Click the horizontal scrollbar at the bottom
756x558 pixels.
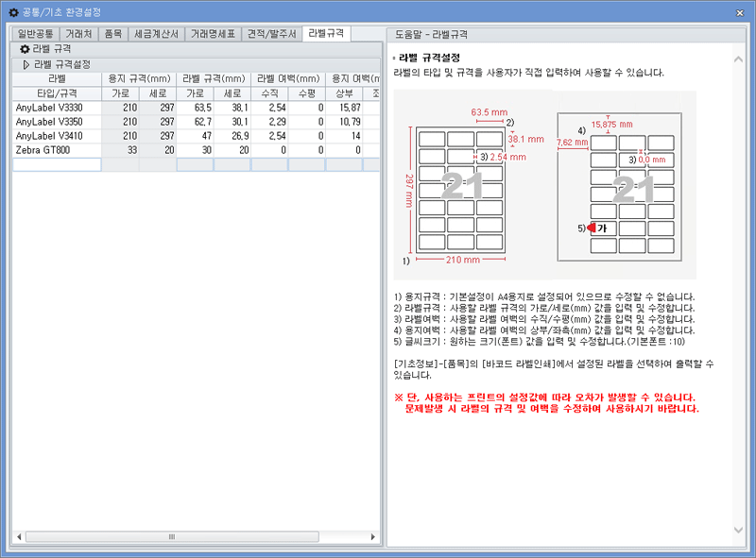click(170, 535)
